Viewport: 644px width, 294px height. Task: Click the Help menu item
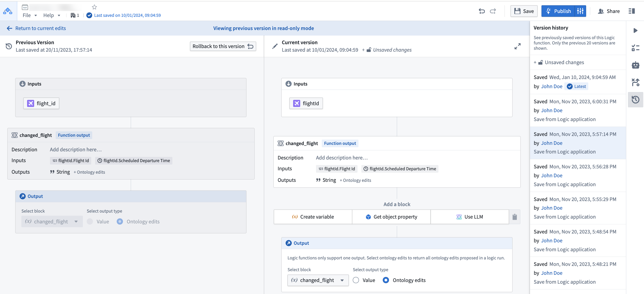tap(49, 15)
